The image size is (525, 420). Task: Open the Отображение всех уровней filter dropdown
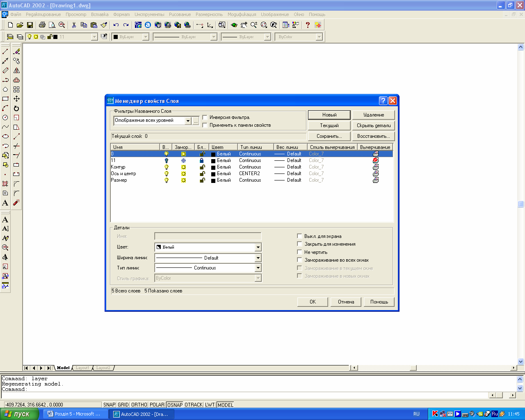coord(188,121)
